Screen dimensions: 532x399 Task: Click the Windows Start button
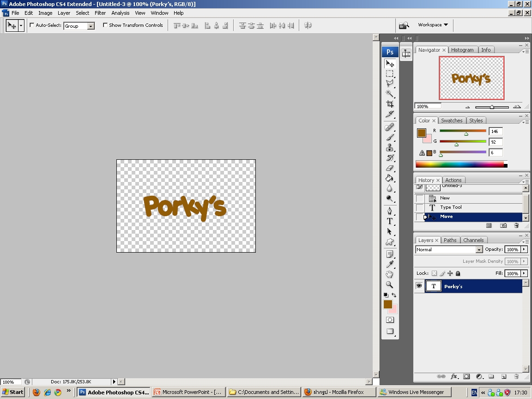[x=13, y=392]
